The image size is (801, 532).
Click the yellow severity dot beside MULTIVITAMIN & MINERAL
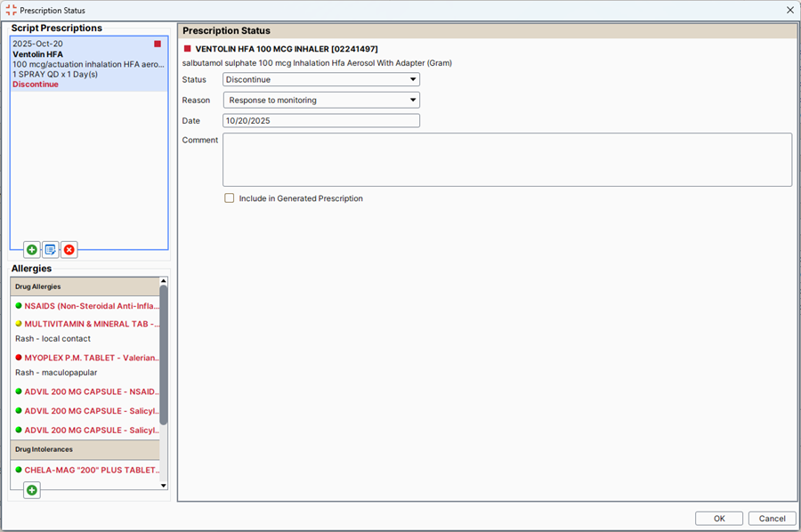point(19,324)
